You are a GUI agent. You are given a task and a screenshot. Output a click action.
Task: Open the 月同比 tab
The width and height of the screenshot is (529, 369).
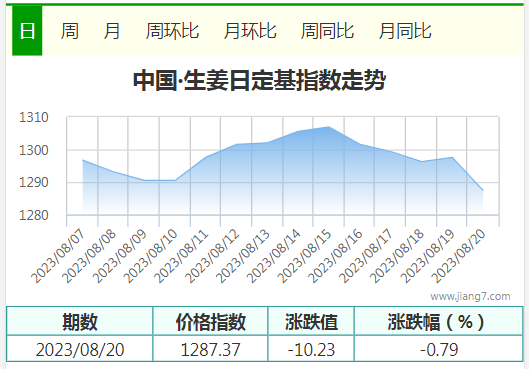pyautogui.click(x=405, y=31)
